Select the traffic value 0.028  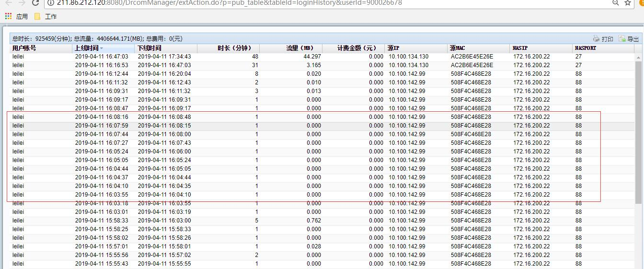tap(314, 246)
